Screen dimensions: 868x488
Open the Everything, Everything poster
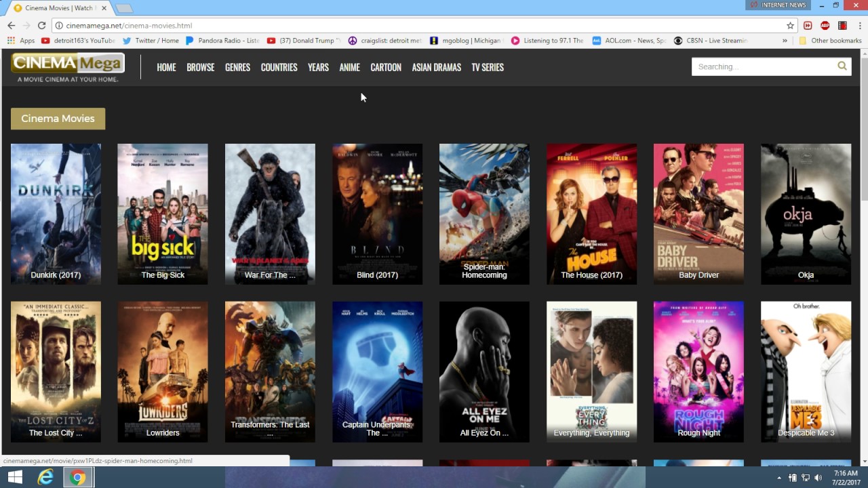[x=591, y=371]
